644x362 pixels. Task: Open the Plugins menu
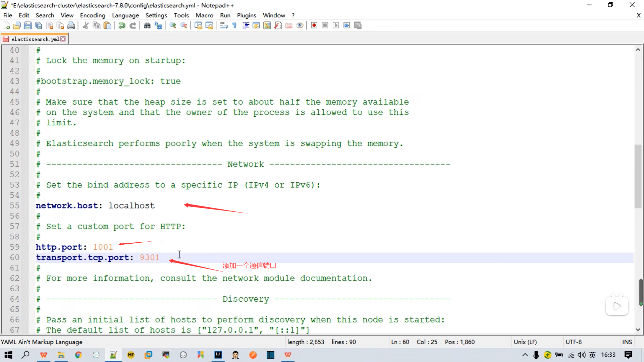click(246, 15)
